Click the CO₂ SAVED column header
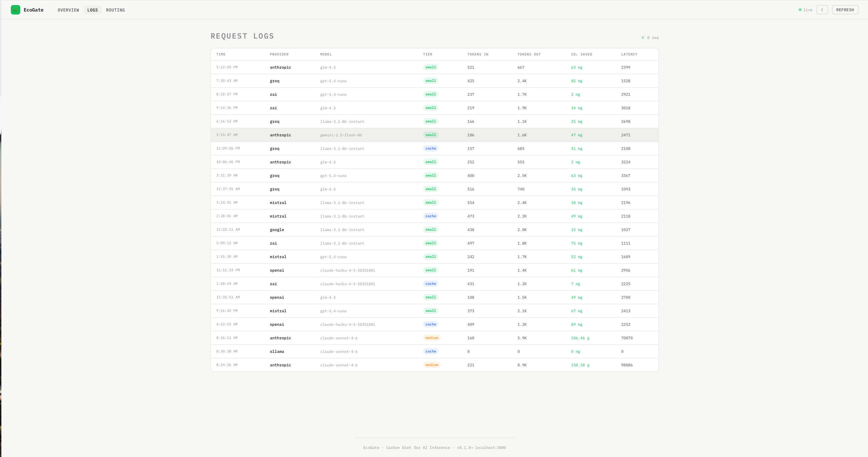868x457 pixels. [x=581, y=54]
